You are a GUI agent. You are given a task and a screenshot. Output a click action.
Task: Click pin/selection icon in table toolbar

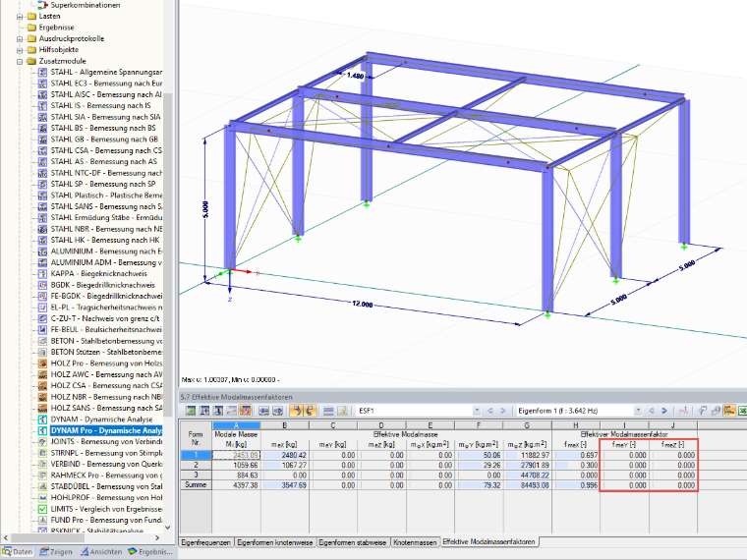[702, 411]
